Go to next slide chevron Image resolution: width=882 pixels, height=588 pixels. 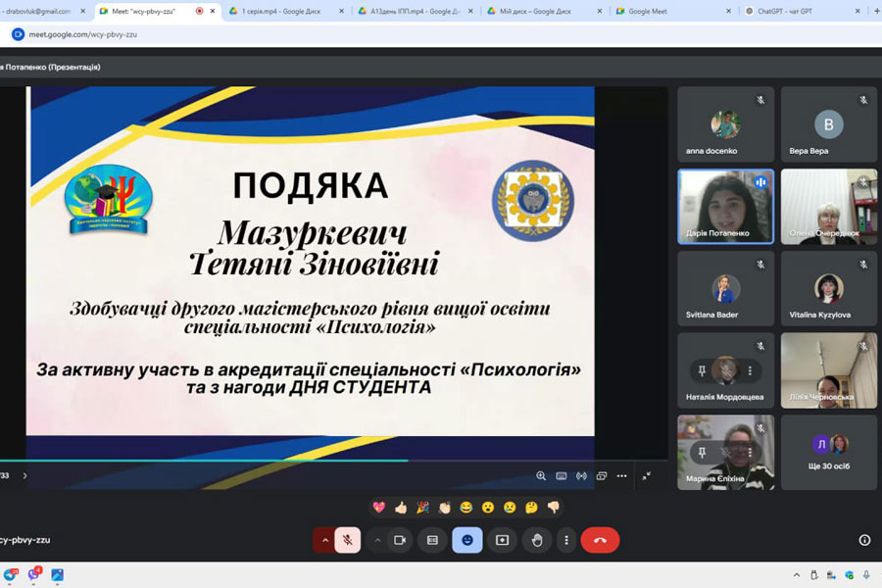click(24, 476)
